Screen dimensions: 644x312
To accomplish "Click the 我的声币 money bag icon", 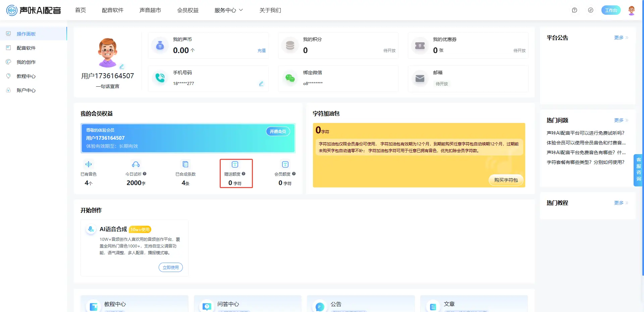I will pyautogui.click(x=160, y=46).
